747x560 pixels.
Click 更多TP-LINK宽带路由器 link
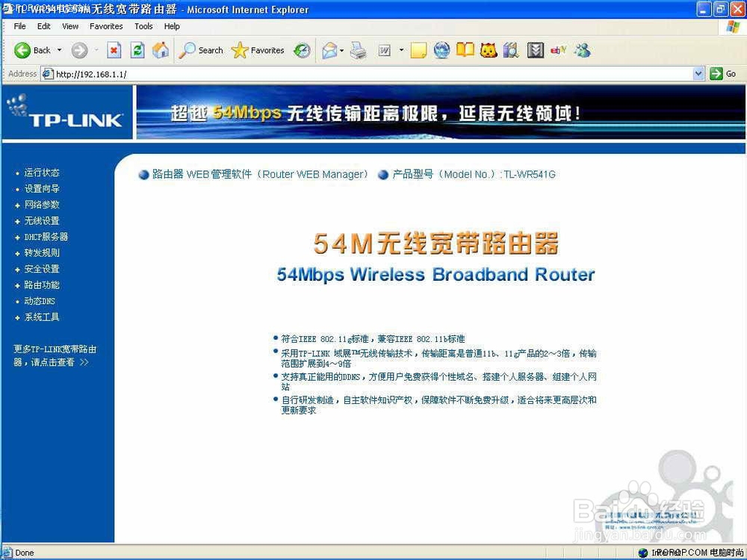(55, 355)
